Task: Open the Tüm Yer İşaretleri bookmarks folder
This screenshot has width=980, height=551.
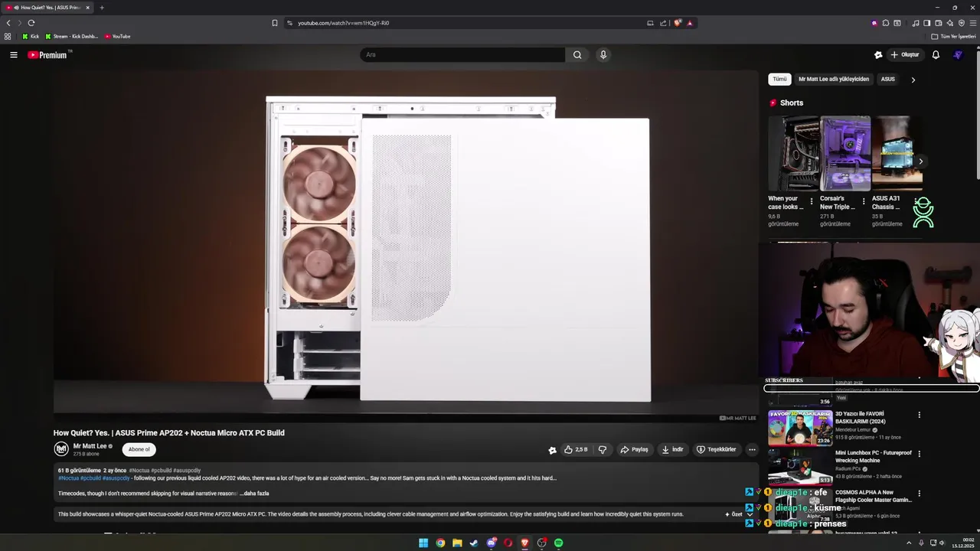Action: click(954, 37)
